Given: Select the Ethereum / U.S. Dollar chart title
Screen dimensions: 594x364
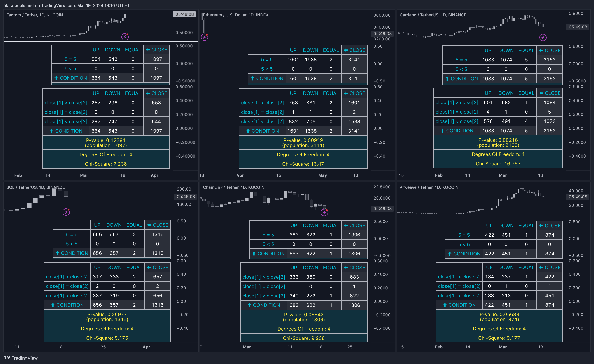Looking at the screenshot, I should coord(236,15).
